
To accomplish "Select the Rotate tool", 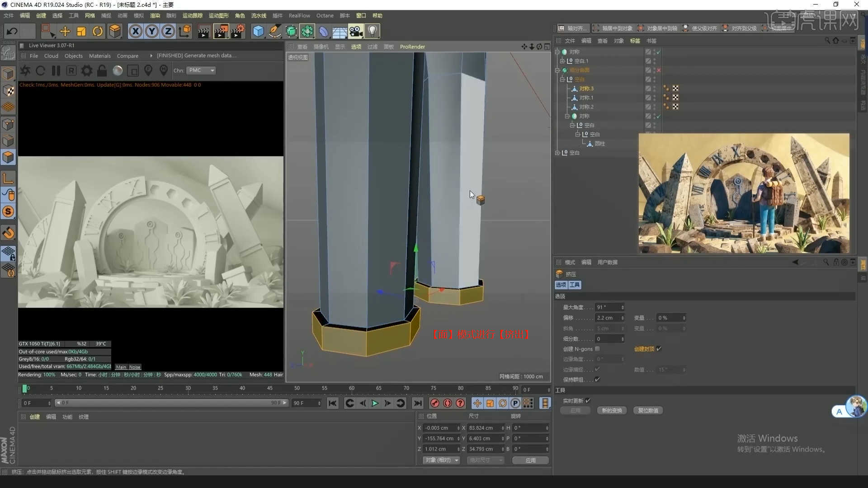I will click(x=98, y=31).
